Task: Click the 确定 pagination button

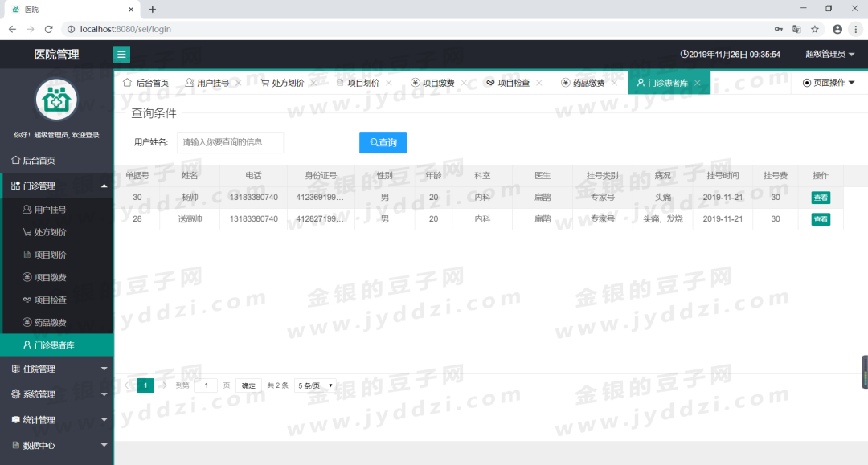Action: click(248, 385)
